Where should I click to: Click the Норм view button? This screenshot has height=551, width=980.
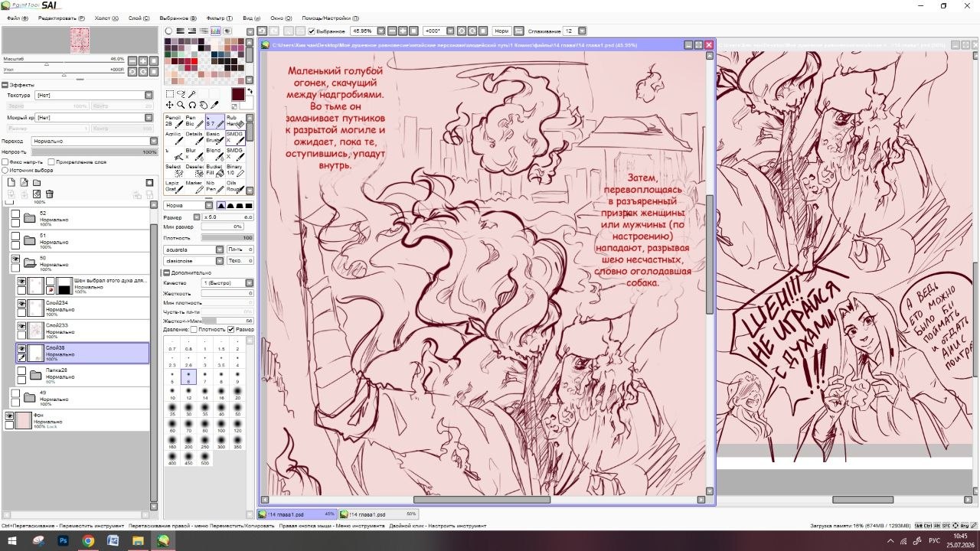(501, 31)
